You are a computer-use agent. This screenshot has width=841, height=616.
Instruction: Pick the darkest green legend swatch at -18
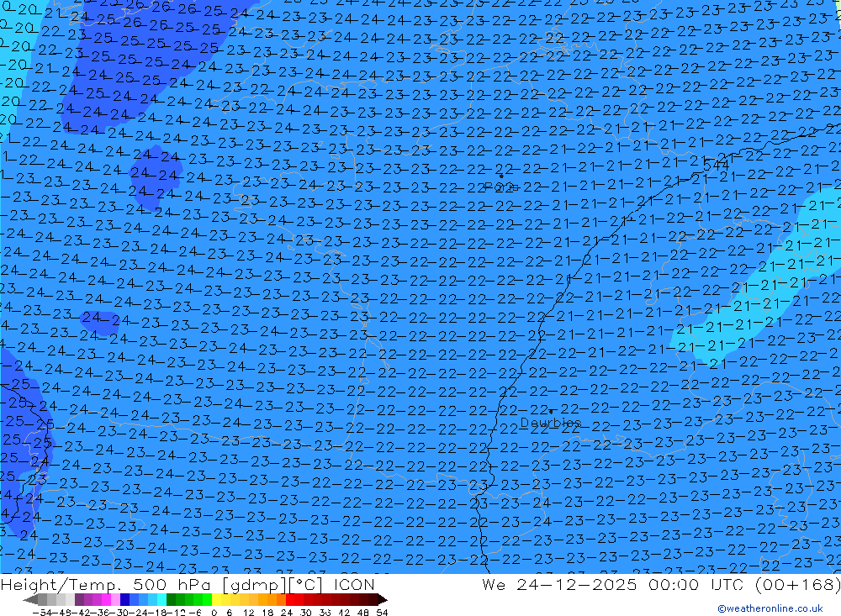(171, 599)
